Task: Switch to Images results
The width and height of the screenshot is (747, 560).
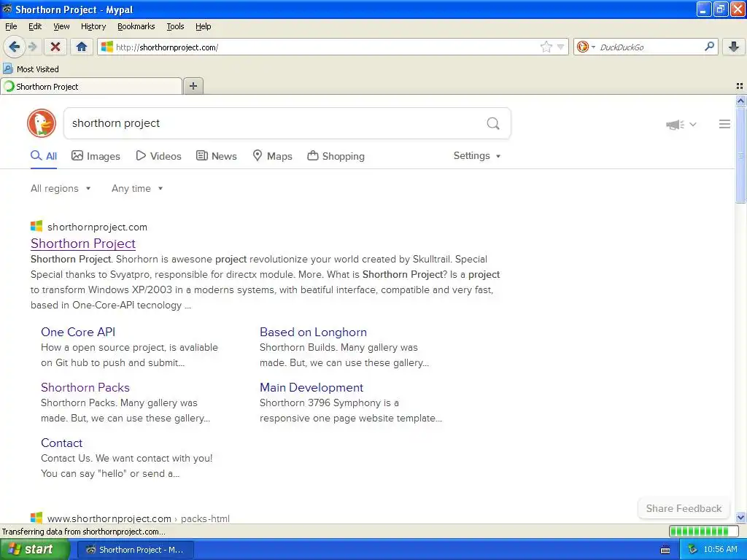Action: 96,156
